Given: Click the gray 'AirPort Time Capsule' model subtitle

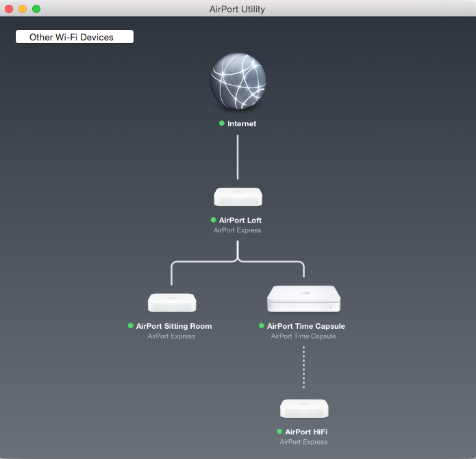Looking at the screenshot, I should click(x=303, y=336).
